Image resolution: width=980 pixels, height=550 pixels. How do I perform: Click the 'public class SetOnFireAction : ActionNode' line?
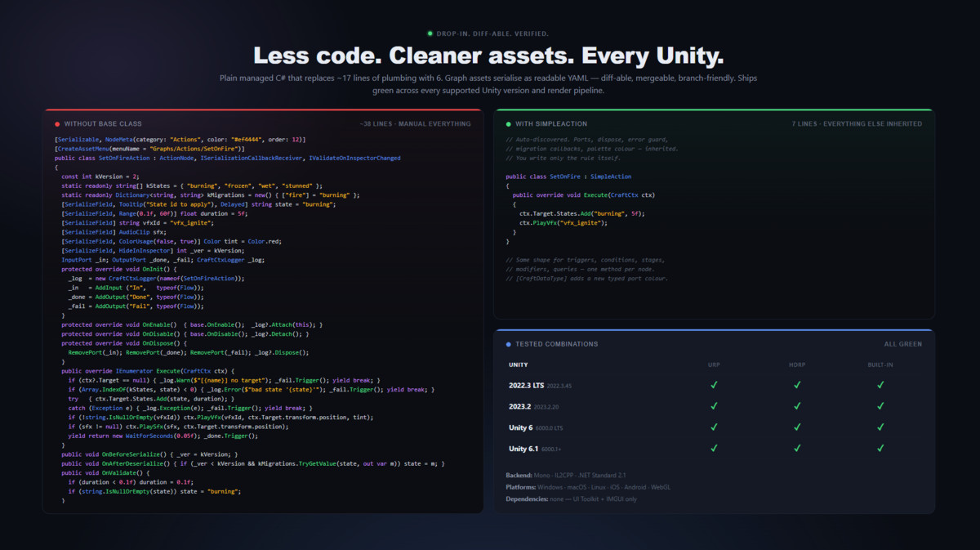[x=228, y=158]
